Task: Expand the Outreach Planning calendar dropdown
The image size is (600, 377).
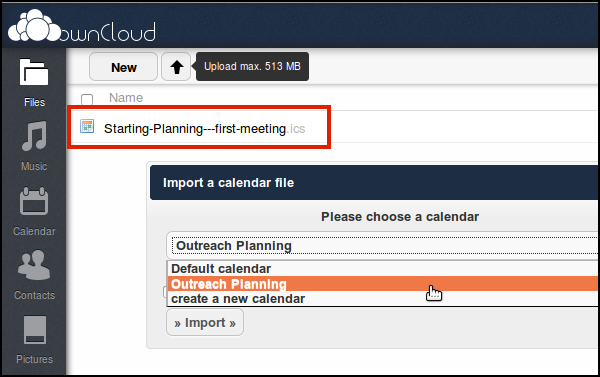Action: 383,245
